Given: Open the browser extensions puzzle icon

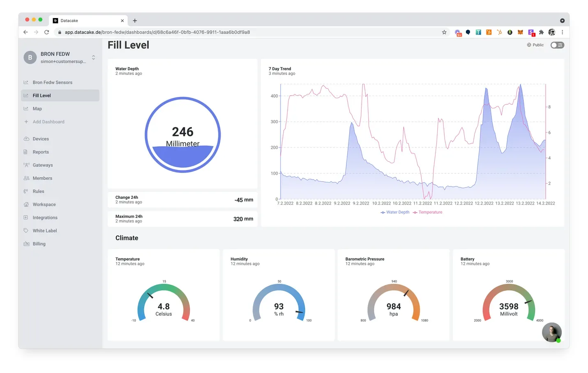Looking at the screenshot, I should point(541,32).
